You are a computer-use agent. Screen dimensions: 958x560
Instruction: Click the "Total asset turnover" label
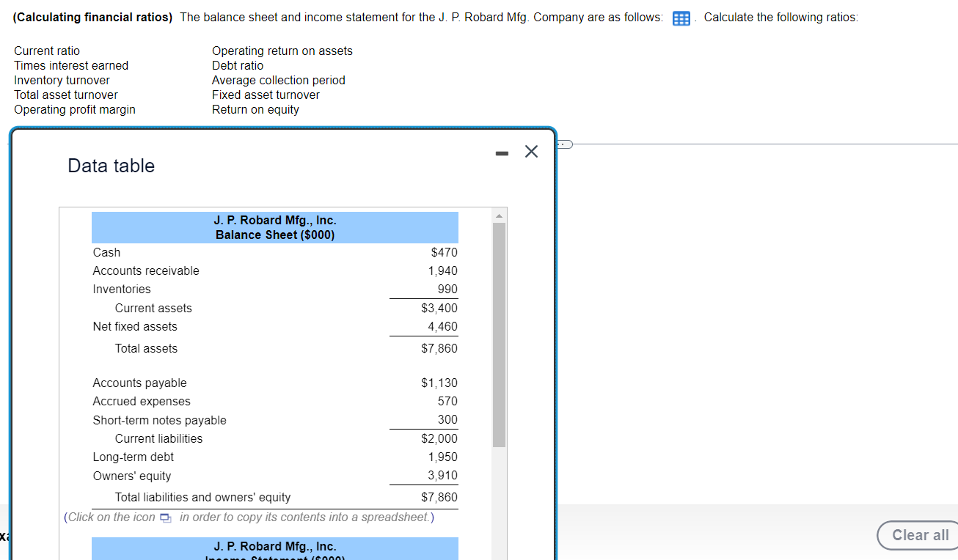point(65,95)
